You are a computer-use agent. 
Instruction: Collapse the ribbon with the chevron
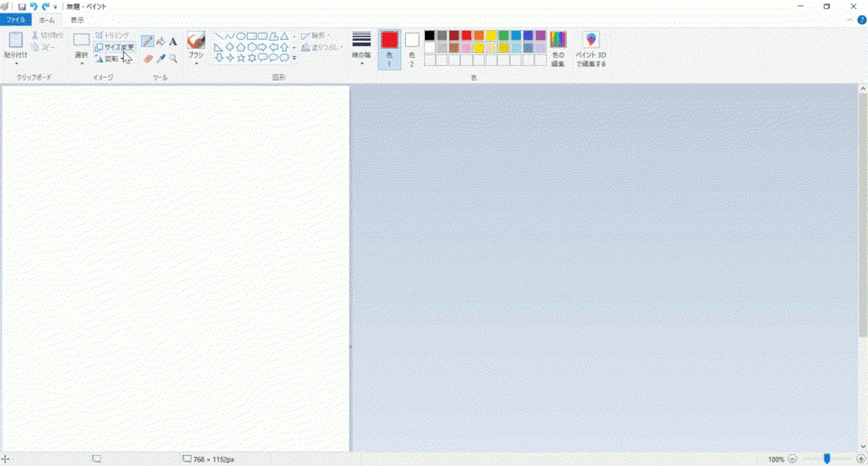coord(850,20)
